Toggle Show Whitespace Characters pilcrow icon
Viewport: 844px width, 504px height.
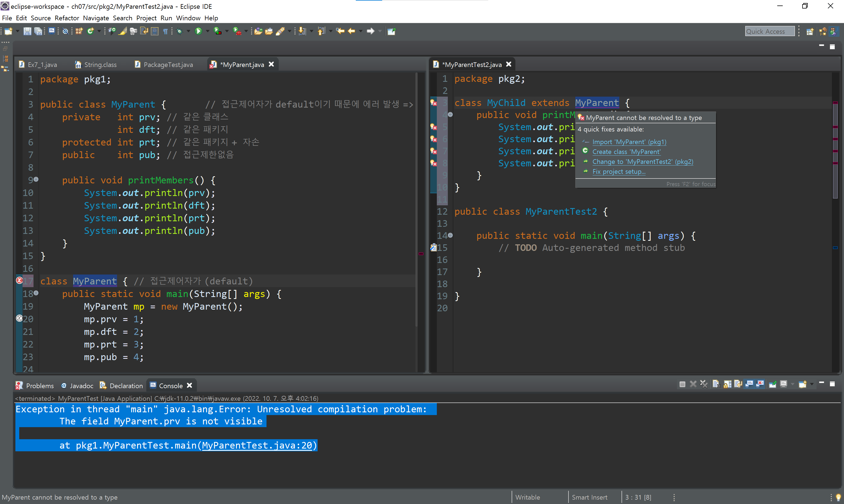tap(166, 31)
